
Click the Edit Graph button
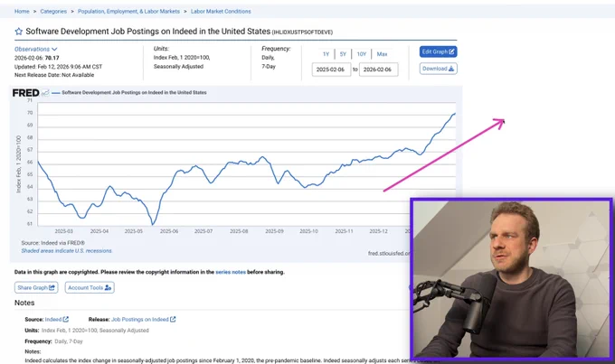tap(438, 51)
